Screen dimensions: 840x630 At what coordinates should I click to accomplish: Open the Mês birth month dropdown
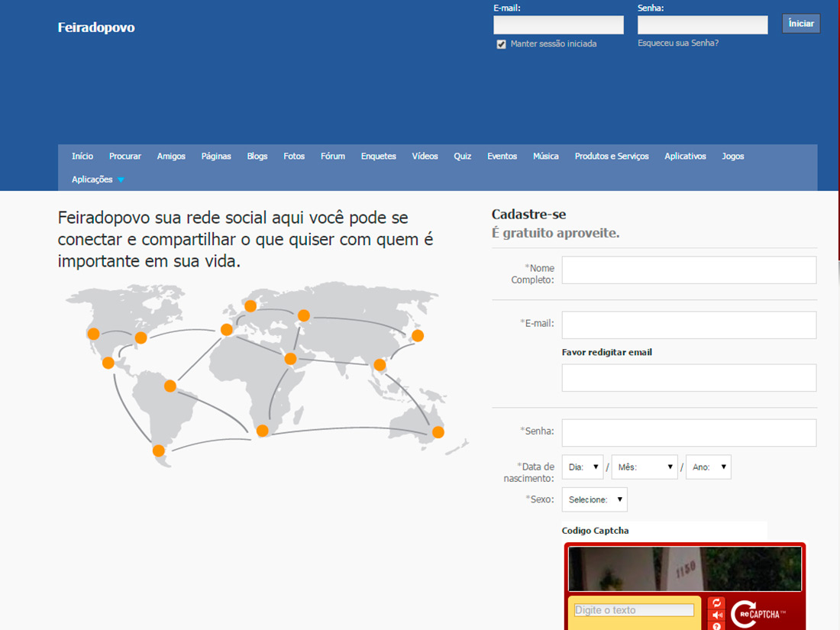644,467
